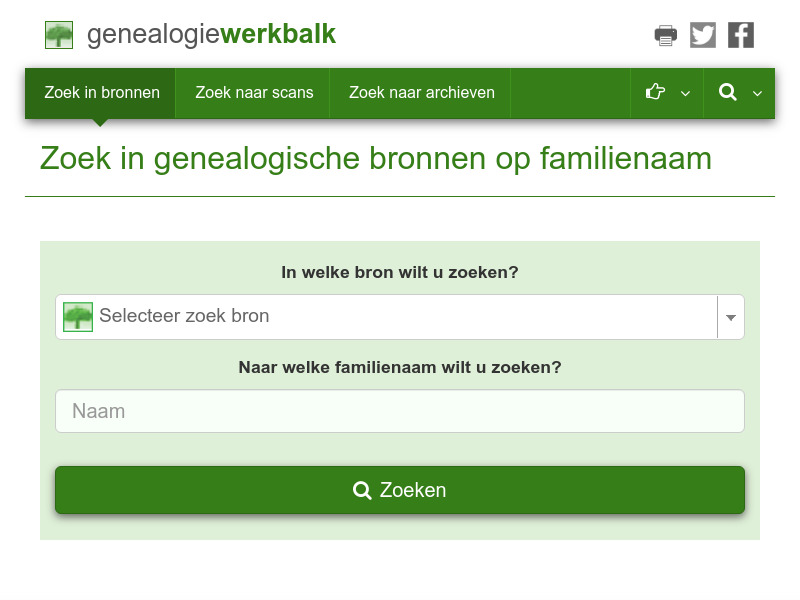This screenshot has height=600, width=800.
Task: Click the genealogiewerkbalk title link
Action: pyautogui.click(x=210, y=33)
